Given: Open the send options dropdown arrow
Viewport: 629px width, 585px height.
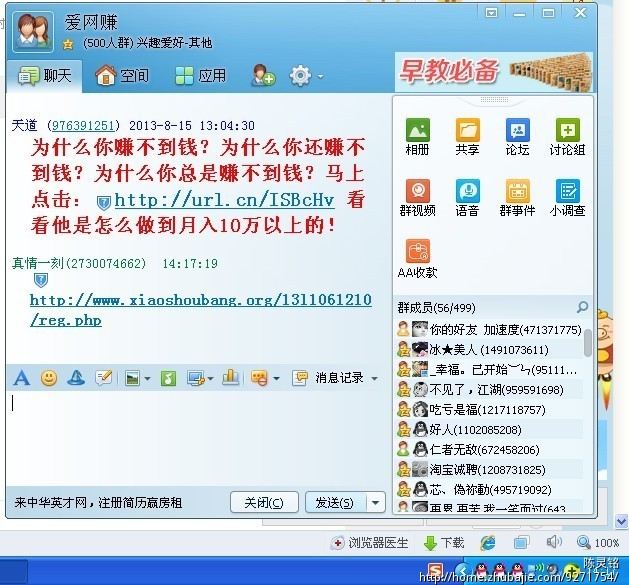Looking at the screenshot, I should [x=376, y=502].
